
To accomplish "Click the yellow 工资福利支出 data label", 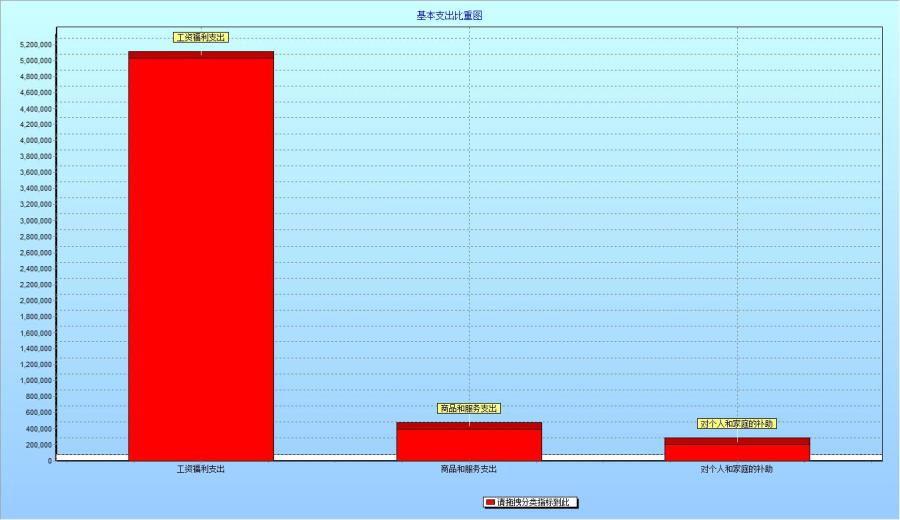I will (201, 37).
